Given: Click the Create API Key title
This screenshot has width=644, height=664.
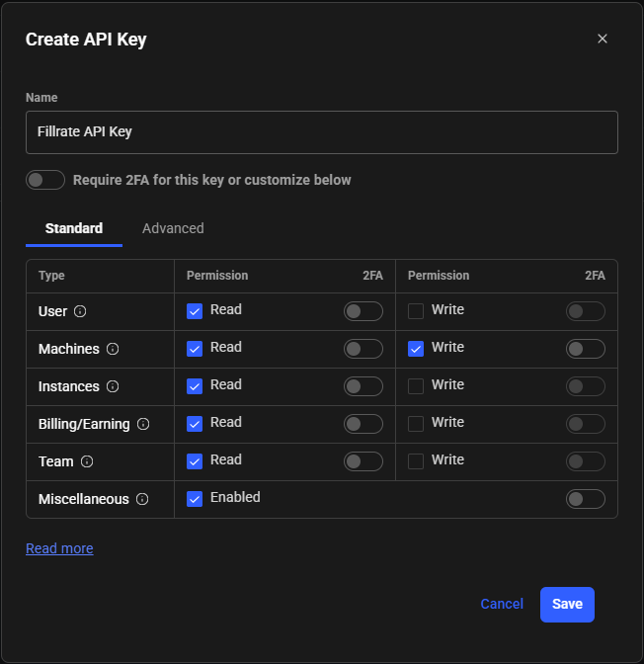Looking at the screenshot, I should click(86, 40).
